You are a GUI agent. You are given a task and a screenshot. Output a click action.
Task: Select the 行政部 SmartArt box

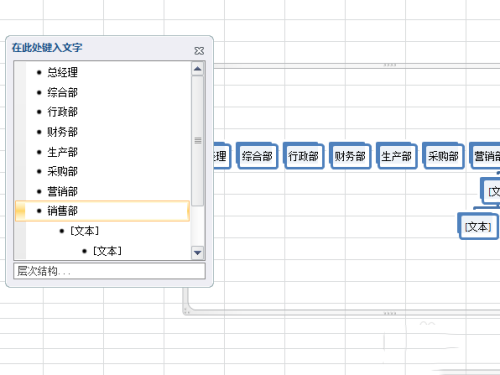point(303,156)
